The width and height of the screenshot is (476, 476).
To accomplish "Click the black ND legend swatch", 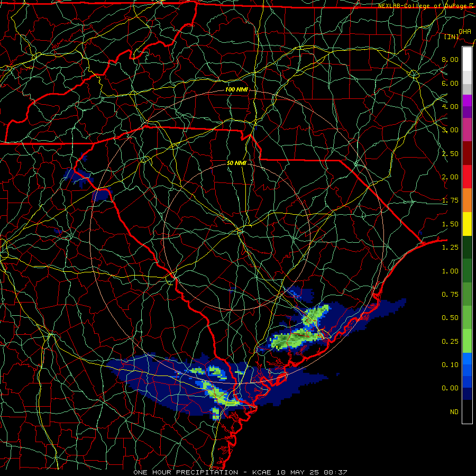I will click(x=467, y=412).
